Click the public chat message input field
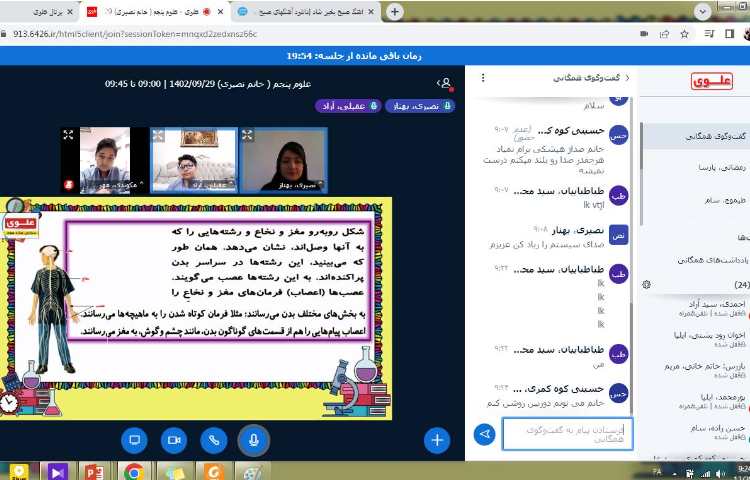Viewport: 750px width, 480px height. click(x=567, y=433)
